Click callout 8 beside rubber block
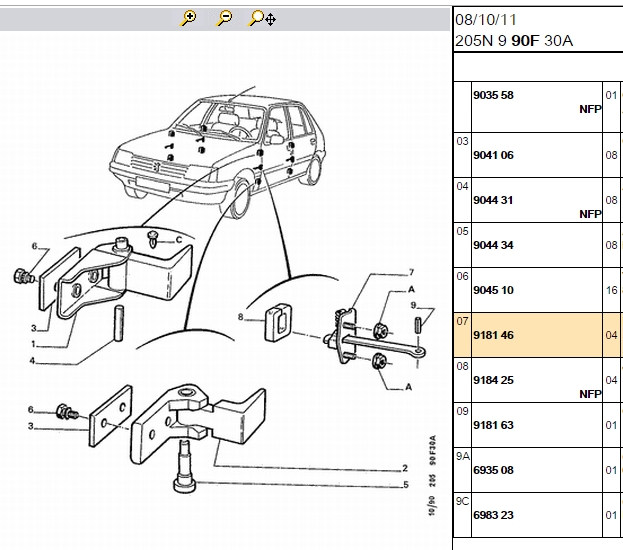This screenshot has height=550, width=623. [x=240, y=317]
